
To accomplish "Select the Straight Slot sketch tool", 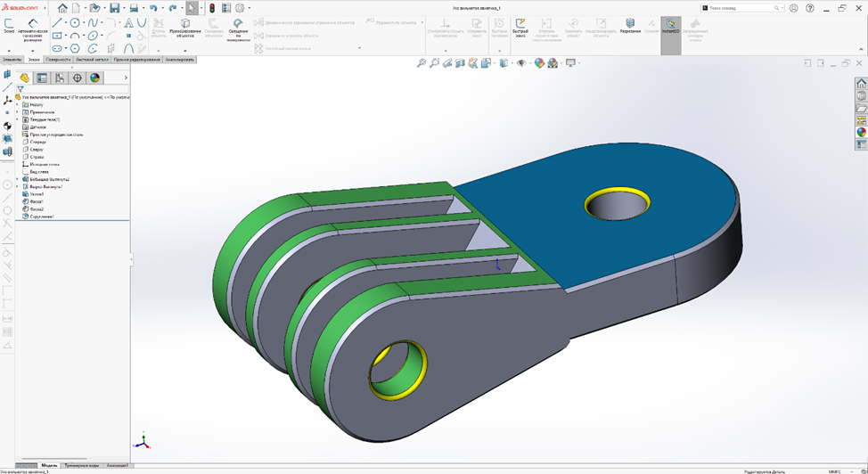I will pos(57,48).
